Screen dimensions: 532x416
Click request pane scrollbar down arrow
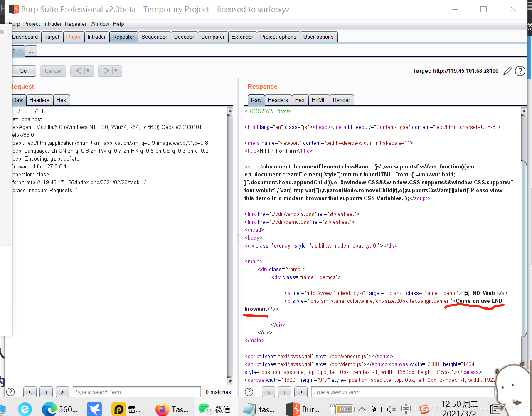pos(230,381)
